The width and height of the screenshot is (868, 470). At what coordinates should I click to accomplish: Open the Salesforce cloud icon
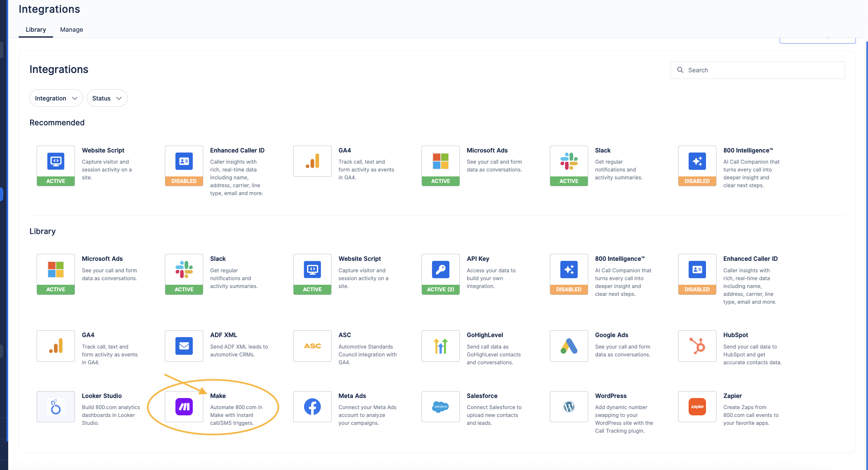point(441,407)
